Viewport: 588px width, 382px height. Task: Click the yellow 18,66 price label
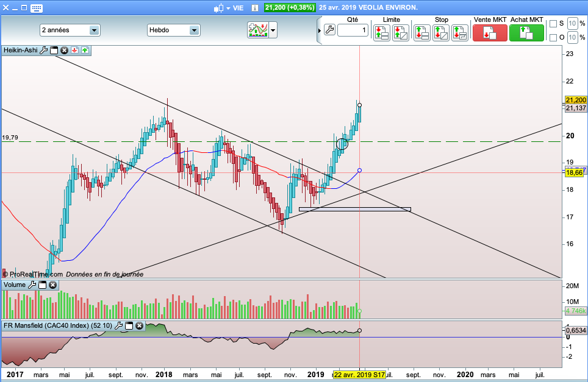pyautogui.click(x=575, y=172)
